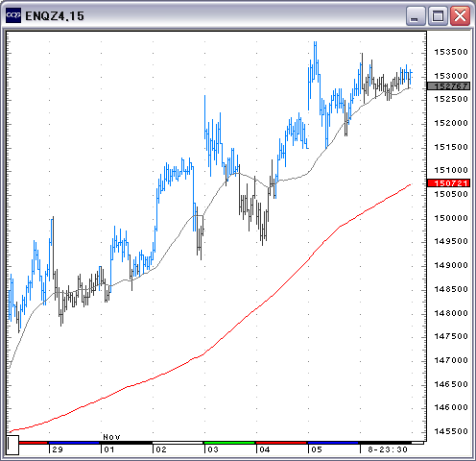Click the green session bar segment above 03
Screen dimensions: 476x461
[x=229, y=443]
